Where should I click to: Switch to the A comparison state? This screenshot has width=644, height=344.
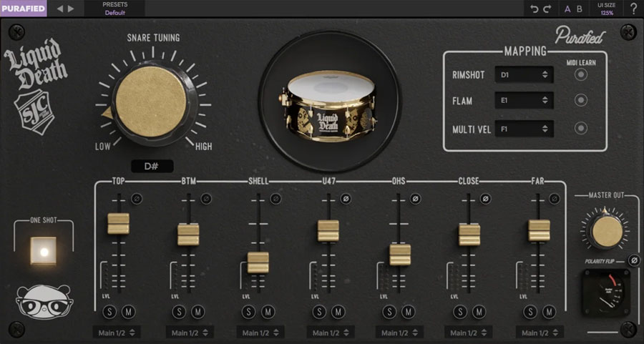click(567, 9)
